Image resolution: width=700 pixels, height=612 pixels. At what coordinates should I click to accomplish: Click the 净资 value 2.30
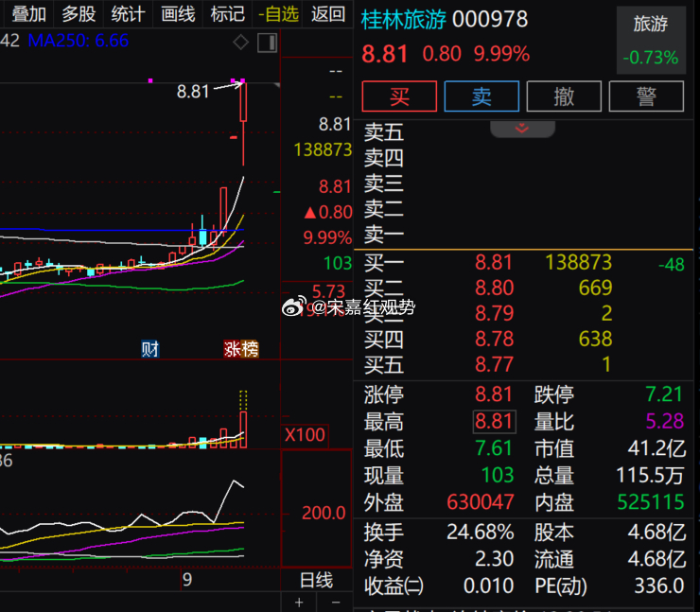pos(494,559)
